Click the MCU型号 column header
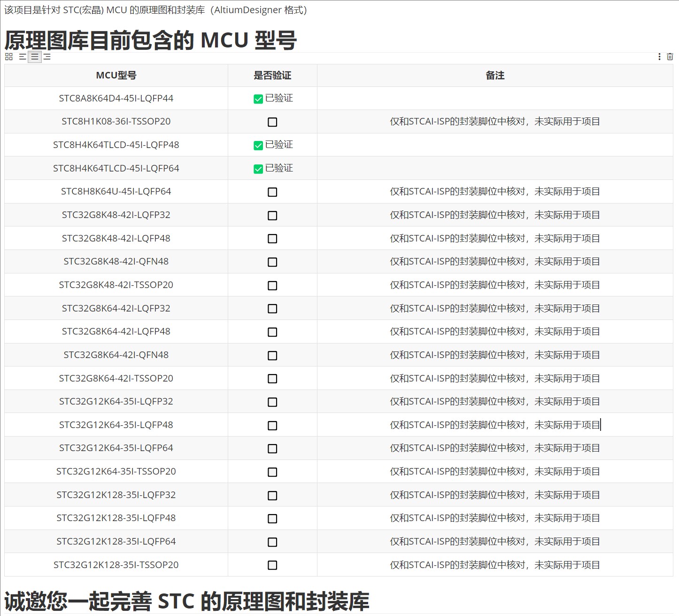The width and height of the screenshot is (679, 616). coord(116,75)
